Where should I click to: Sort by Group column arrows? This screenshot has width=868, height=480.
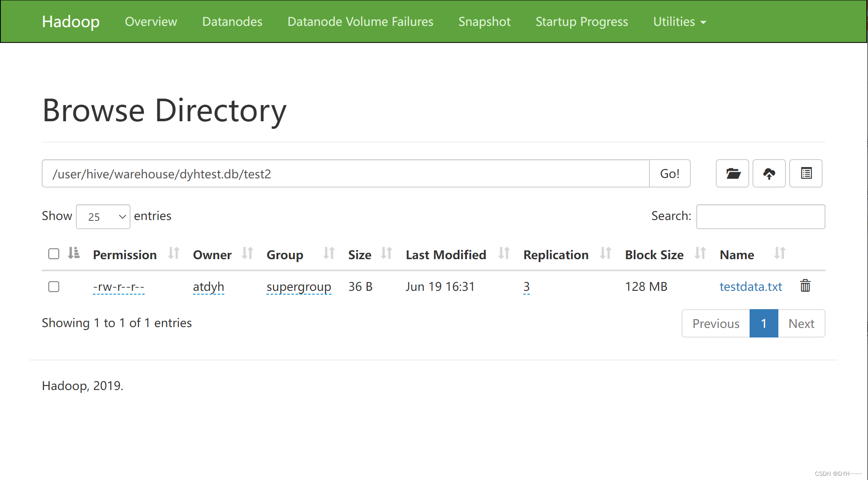click(x=329, y=253)
